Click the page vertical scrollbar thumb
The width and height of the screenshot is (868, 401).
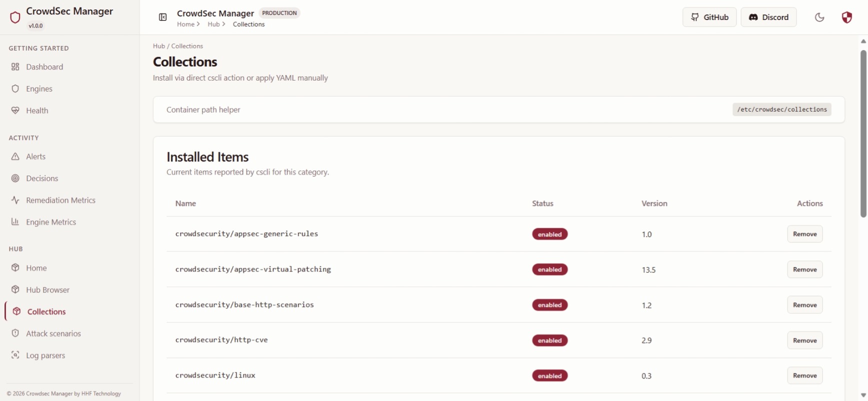[x=863, y=133]
